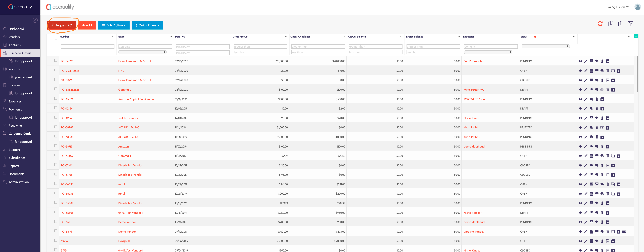Open comments for PO-CWL-12345

coord(602,71)
